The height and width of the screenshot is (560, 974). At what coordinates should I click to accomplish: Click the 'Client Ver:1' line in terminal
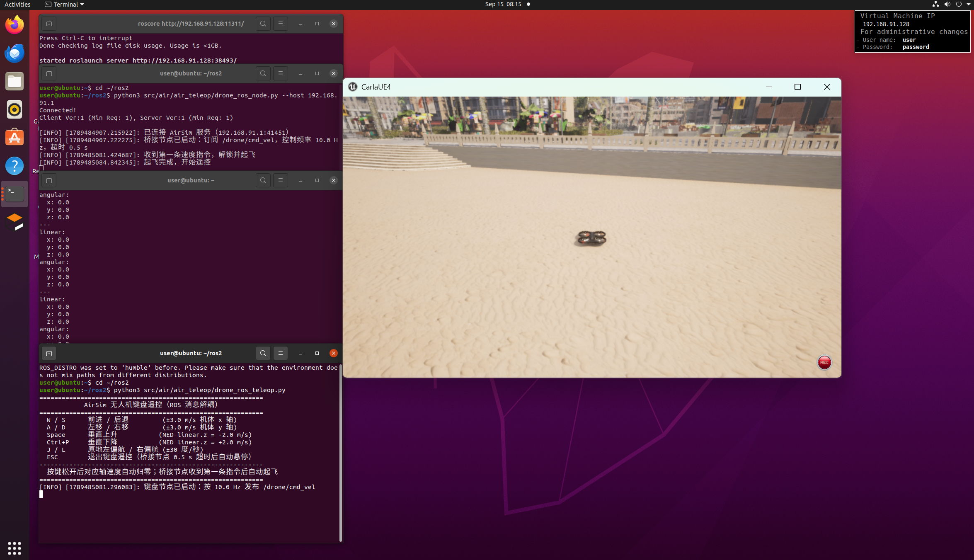tap(136, 118)
